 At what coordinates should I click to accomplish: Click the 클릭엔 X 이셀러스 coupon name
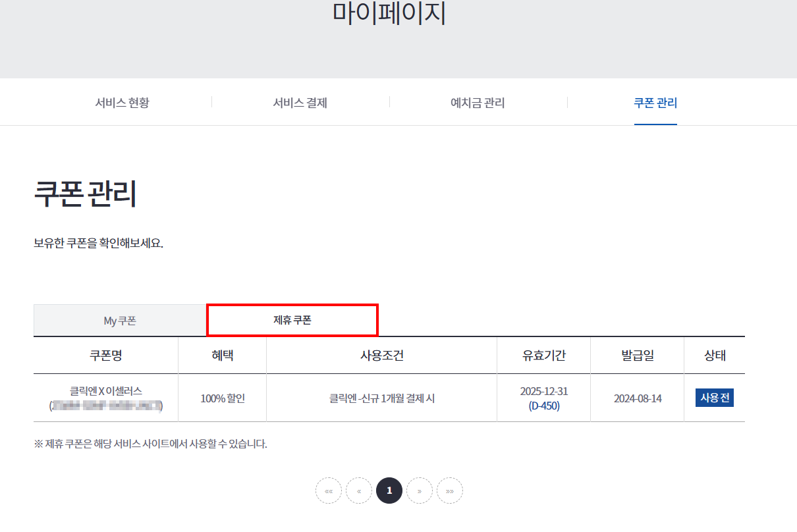[106, 391]
